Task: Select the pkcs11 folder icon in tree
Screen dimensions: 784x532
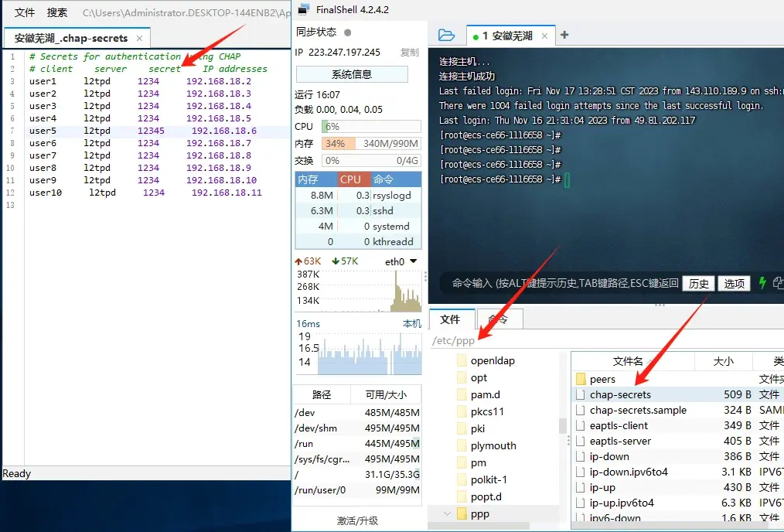Action: click(x=462, y=411)
